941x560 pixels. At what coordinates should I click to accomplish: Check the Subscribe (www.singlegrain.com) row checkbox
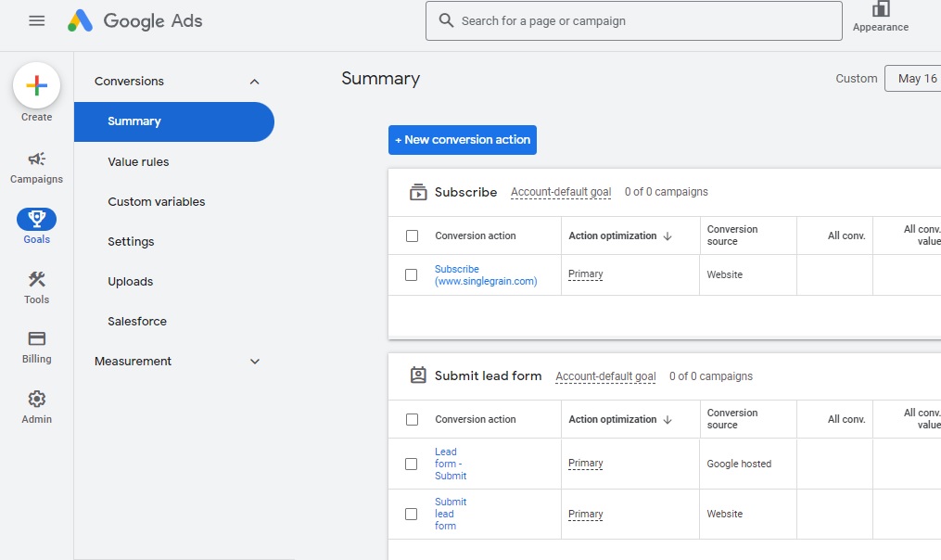[x=412, y=275]
